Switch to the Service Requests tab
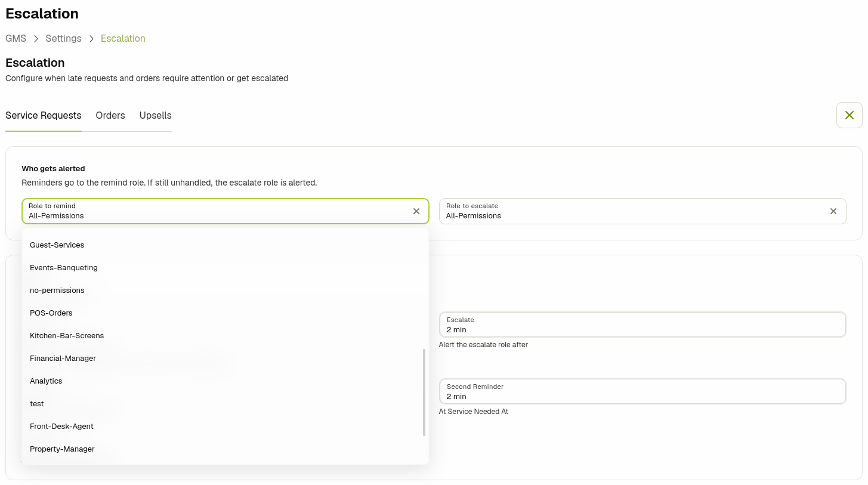The width and height of the screenshot is (868, 485). (x=44, y=115)
